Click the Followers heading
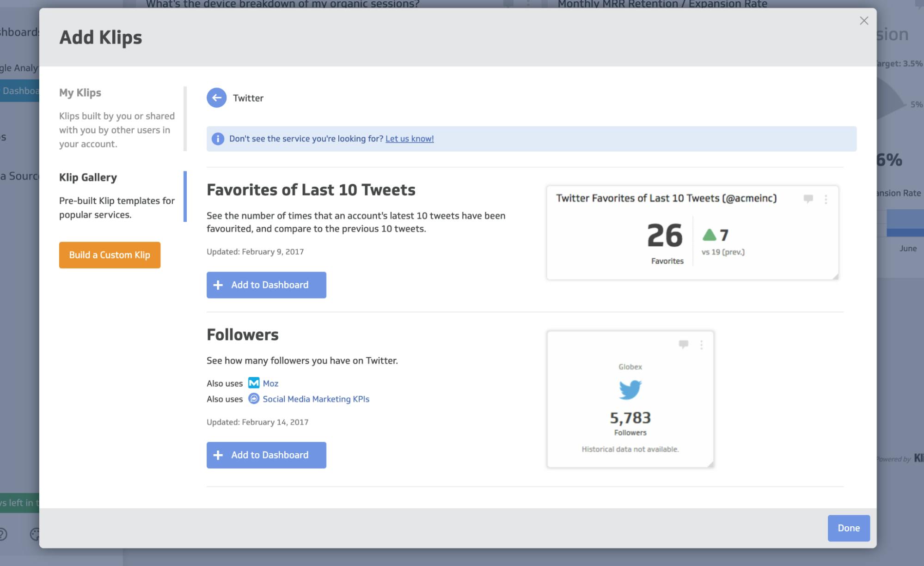This screenshot has height=566, width=924. 243,335
